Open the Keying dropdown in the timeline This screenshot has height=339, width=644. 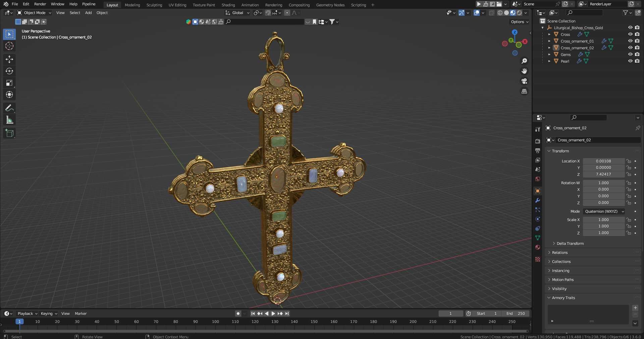pyautogui.click(x=49, y=314)
